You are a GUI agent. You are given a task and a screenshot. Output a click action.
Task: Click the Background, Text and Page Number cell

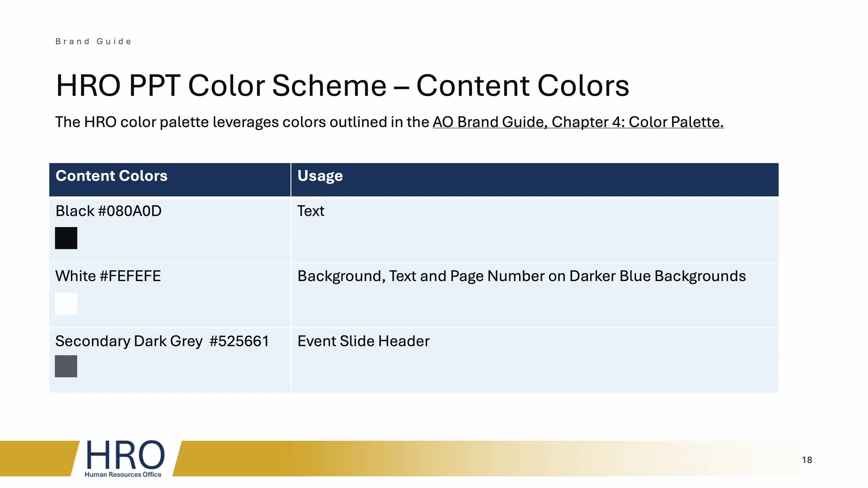click(x=535, y=295)
